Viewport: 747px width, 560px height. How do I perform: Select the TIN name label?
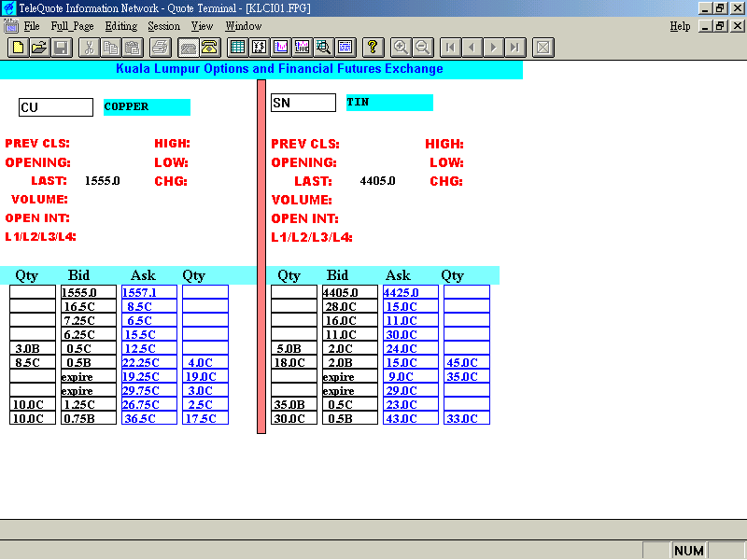click(389, 103)
